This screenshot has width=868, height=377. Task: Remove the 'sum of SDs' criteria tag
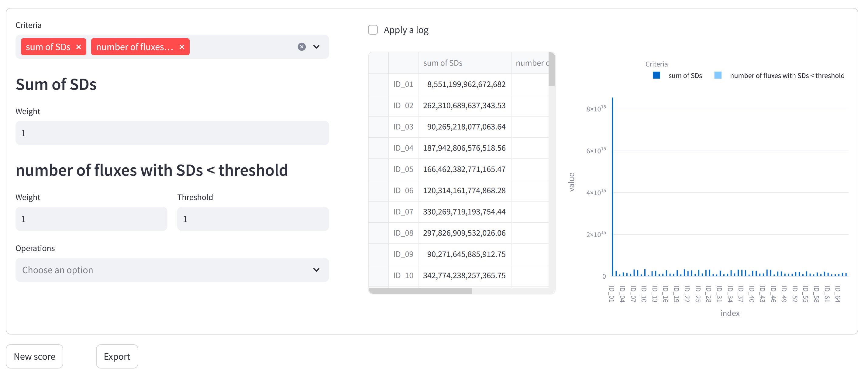[x=78, y=47]
